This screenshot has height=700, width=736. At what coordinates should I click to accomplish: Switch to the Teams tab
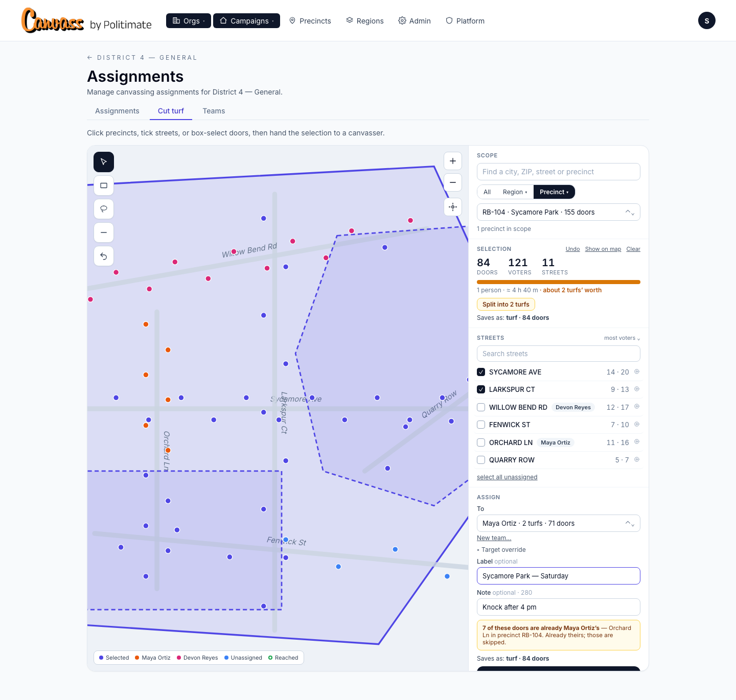click(214, 111)
